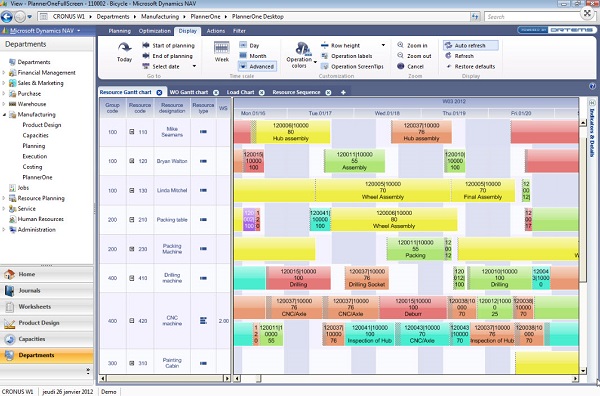Select the red 120015 Deburr operation bar
The image size is (600, 396).
413,307
